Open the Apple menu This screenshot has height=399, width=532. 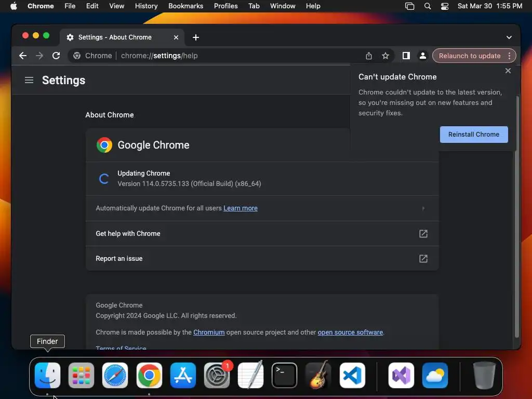[14, 6]
